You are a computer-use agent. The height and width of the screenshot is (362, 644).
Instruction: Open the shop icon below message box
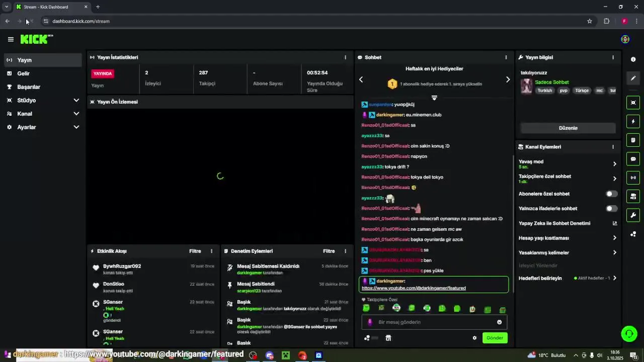coord(388,338)
